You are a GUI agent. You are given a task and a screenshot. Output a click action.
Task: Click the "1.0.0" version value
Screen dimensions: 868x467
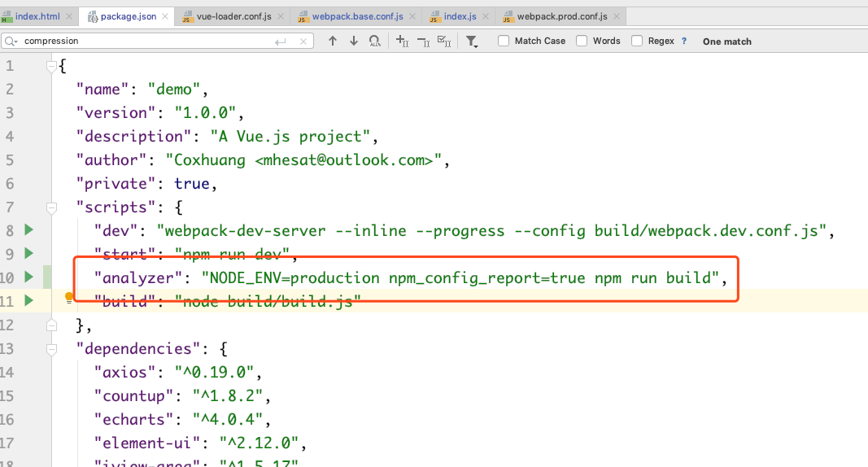point(205,113)
